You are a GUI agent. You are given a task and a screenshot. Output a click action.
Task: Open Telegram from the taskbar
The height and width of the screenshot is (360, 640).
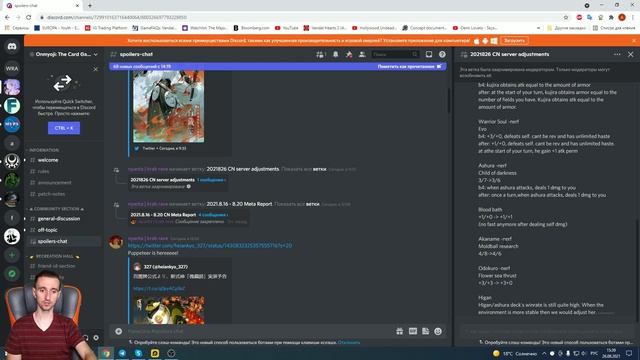pyautogui.click(x=122, y=353)
